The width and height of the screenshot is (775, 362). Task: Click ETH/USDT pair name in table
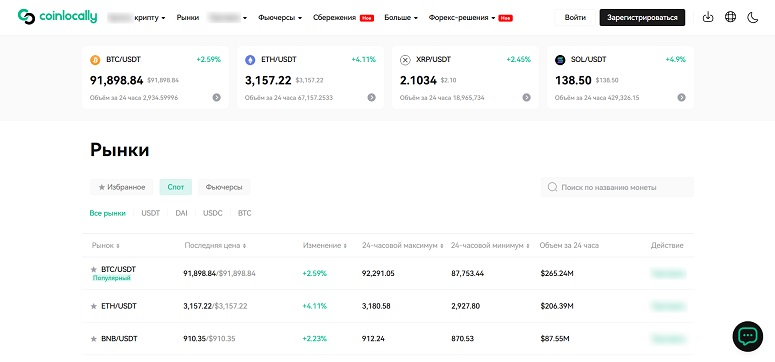119,306
